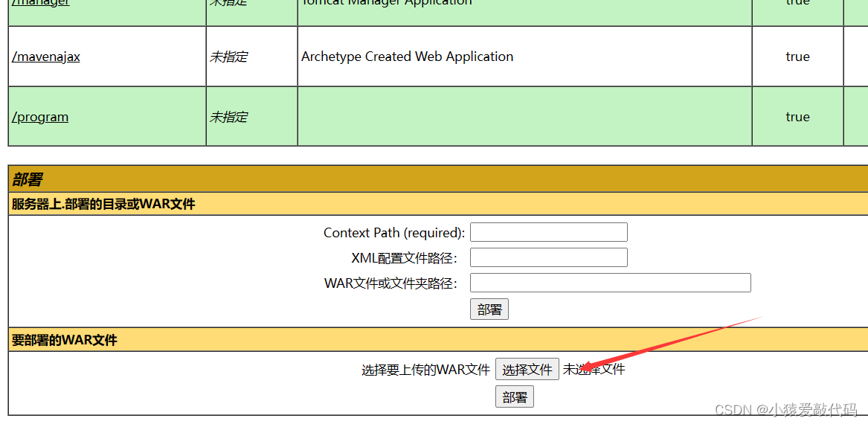Image resolution: width=868 pixels, height=424 pixels.
Task: Open the /program application link
Action: pyautogui.click(x=40, y=117)
